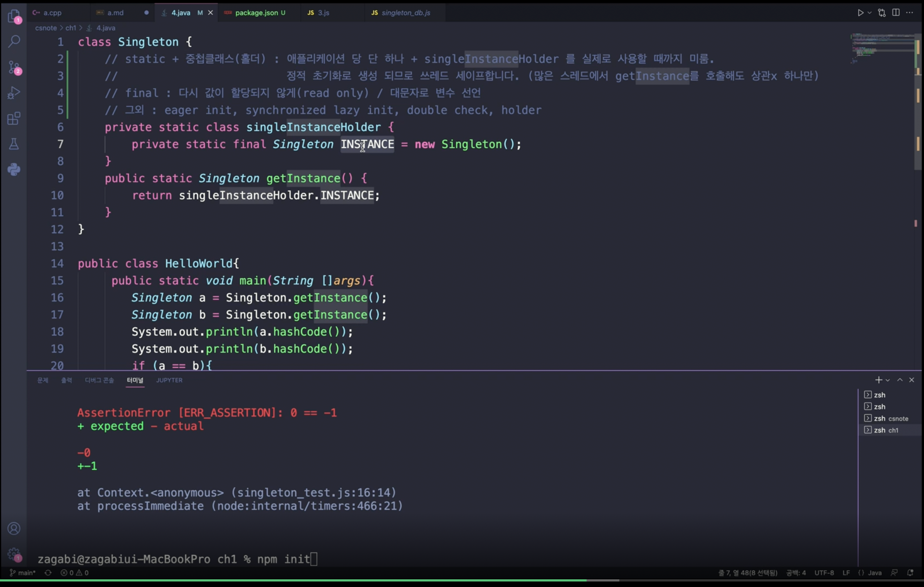924x587 pixels.
Task: Click the synchronize changes icon in status bar
Action: pos(48,573)
